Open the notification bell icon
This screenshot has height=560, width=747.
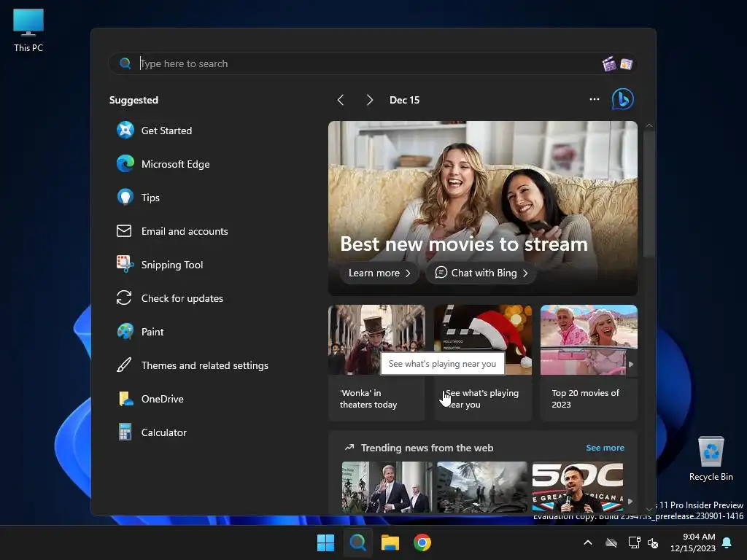(727, 542)
